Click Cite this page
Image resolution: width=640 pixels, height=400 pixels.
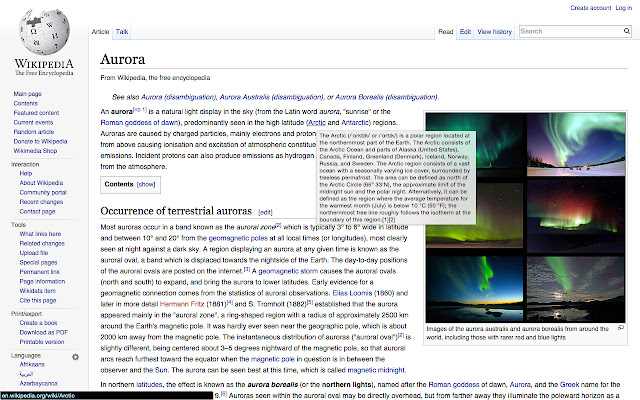point(38,300)
